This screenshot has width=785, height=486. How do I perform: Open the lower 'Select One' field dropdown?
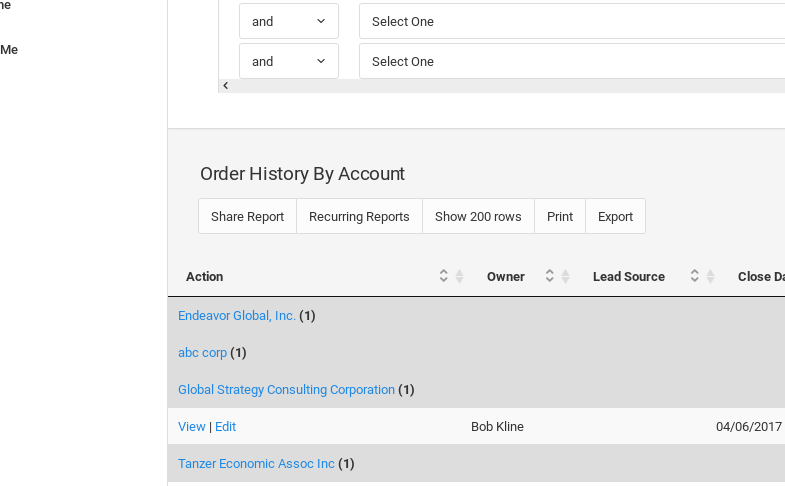tap(572, 61)
